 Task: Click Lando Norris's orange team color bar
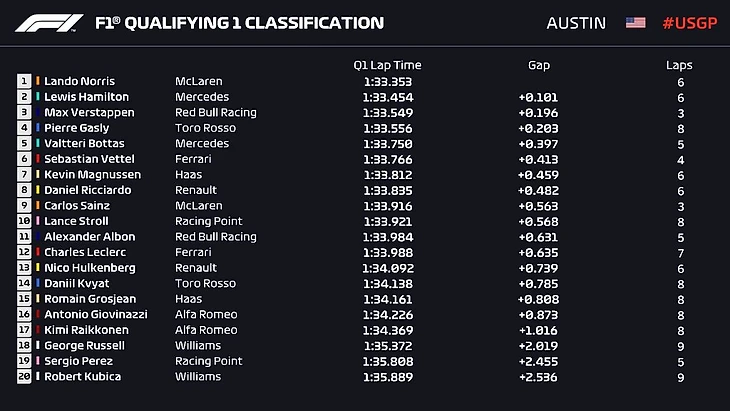(x=38, y=81)
